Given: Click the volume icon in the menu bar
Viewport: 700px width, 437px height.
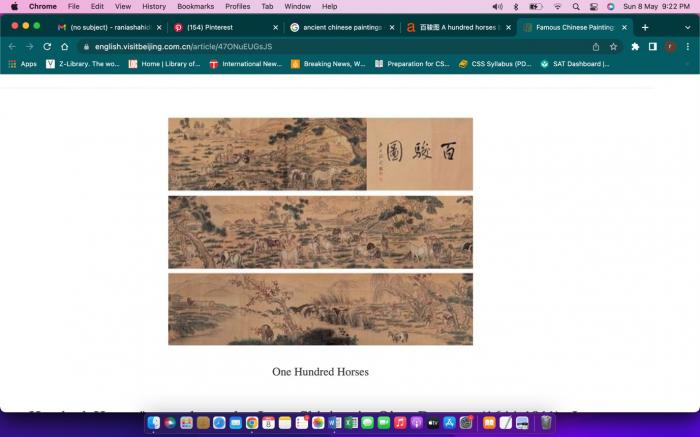Looking at the screenshot, I should point(497,6).
